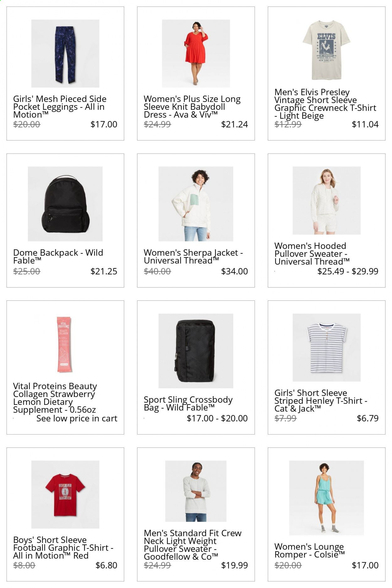392x588 pixels.
Task: Open the Women's Sherpa Jacket photo
Action: click(196, 204)
